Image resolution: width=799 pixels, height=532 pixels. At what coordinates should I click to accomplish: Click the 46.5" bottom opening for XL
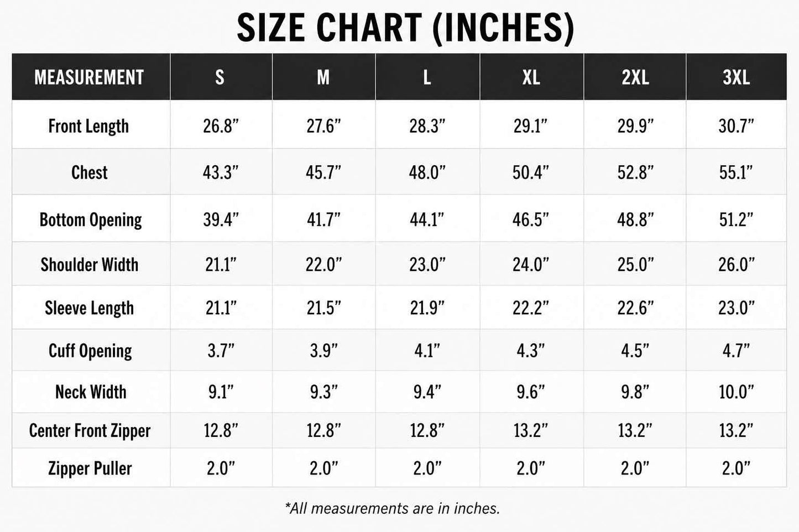[531, 220]
